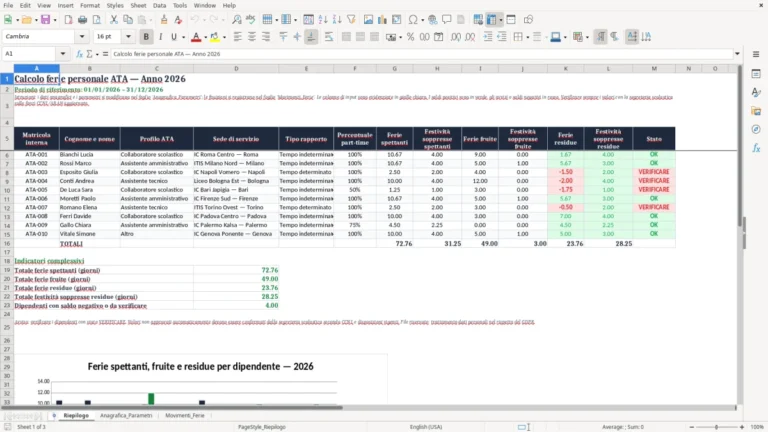Viewport: 768px width, 432px height.
Task: Sort ascending A-Z icon
Action: coord(322,20)
